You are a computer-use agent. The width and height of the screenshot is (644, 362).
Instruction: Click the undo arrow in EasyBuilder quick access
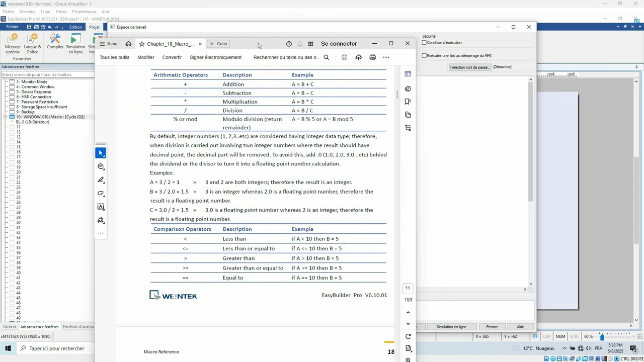[x=49, y=27]
